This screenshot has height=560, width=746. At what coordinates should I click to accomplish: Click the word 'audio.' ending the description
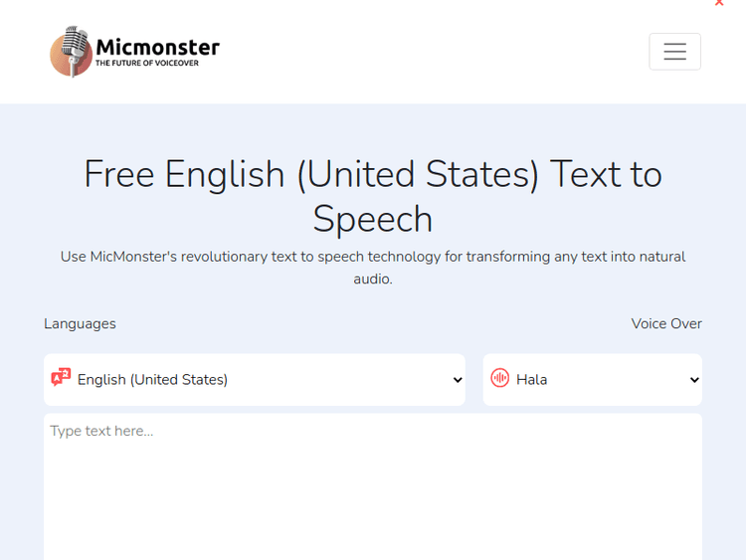coord(373,279)
